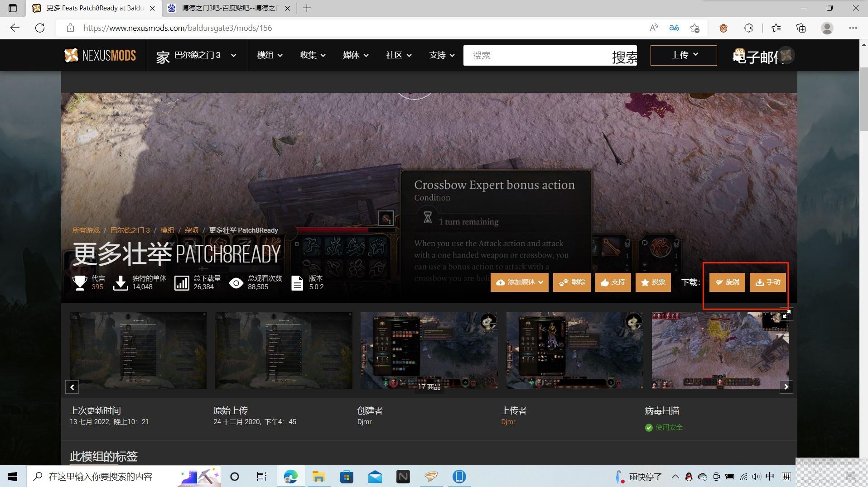The image size is (868, 487).
Task: Open the third gallery thumbnail
Action: (x=429, y=350)
